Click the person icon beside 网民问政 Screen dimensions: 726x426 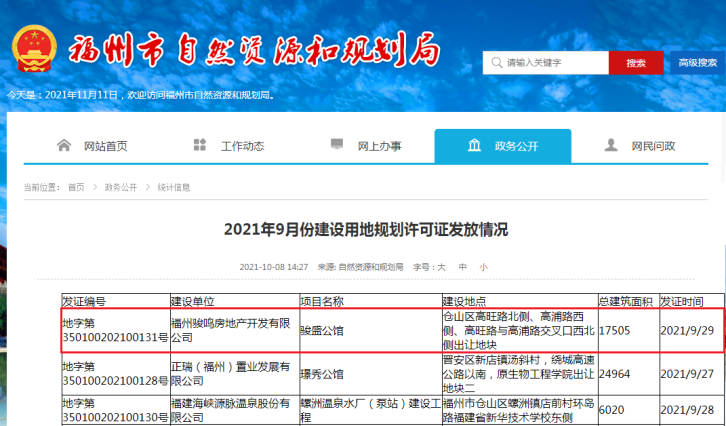611,145
